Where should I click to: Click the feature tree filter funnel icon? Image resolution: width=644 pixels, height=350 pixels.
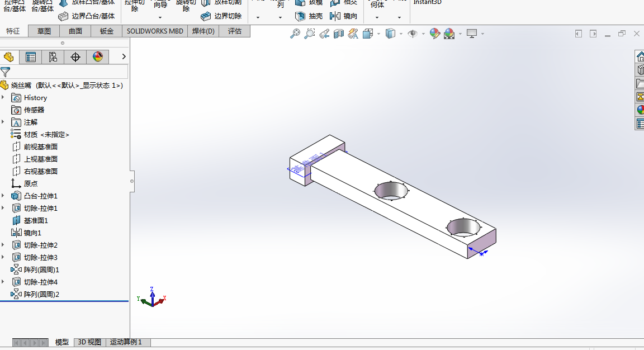point(6,72)
